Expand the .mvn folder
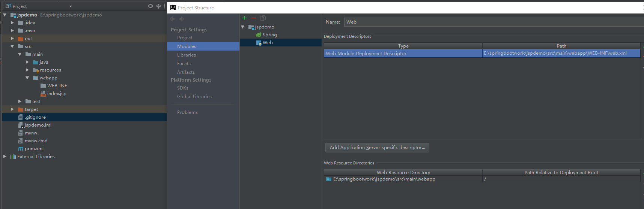The image size is (644, 209). pos(12,31)
